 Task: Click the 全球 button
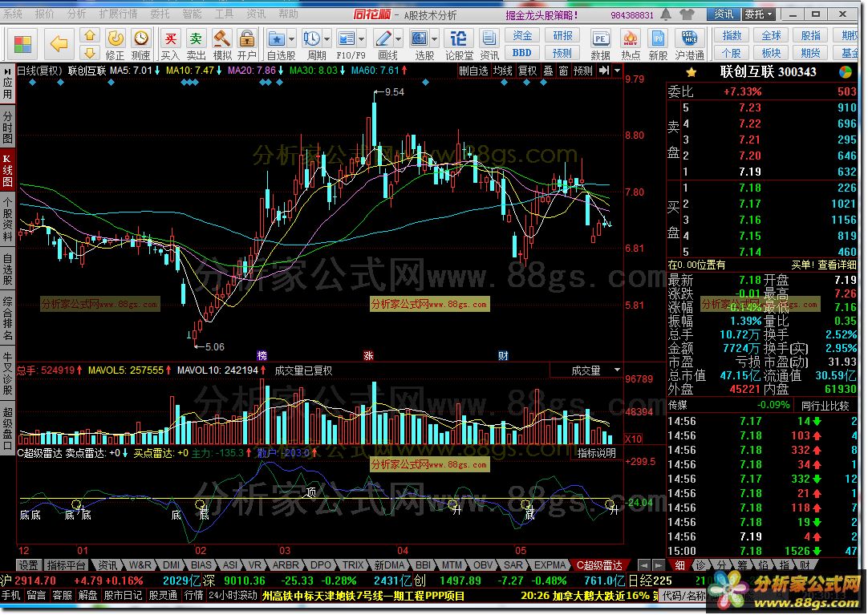click(771, 36)
